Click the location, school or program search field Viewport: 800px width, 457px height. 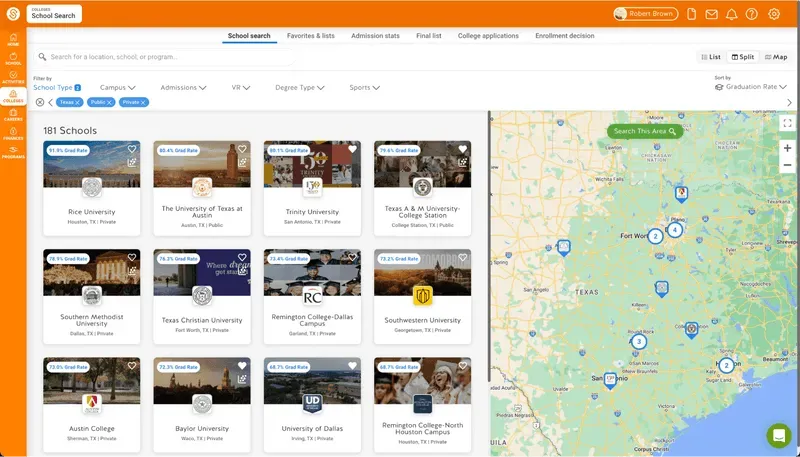(x=165, y=57)
